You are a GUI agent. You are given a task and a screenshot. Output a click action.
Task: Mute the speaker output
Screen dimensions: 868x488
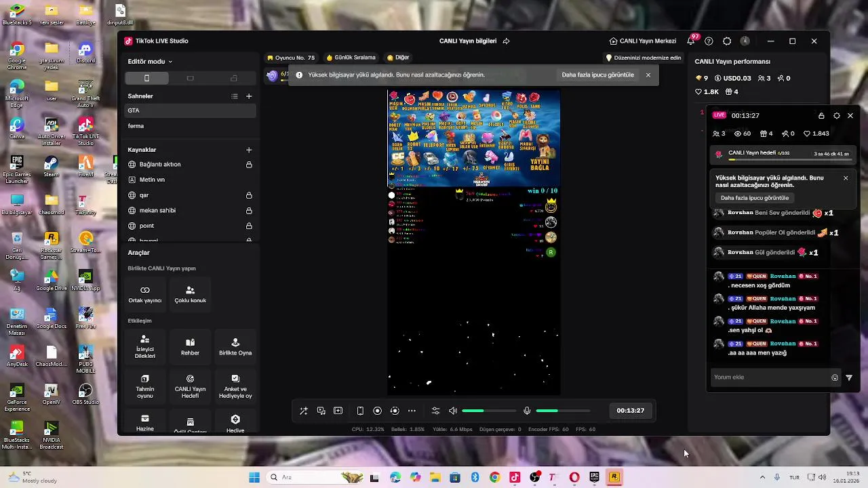[453, 411]
